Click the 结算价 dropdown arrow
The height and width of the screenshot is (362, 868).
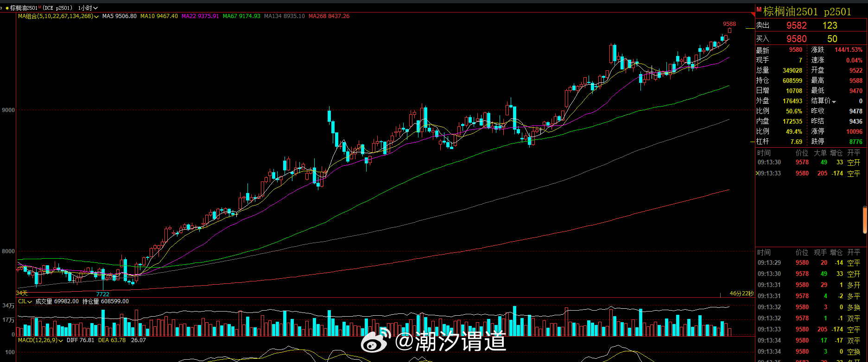(834, 101)
